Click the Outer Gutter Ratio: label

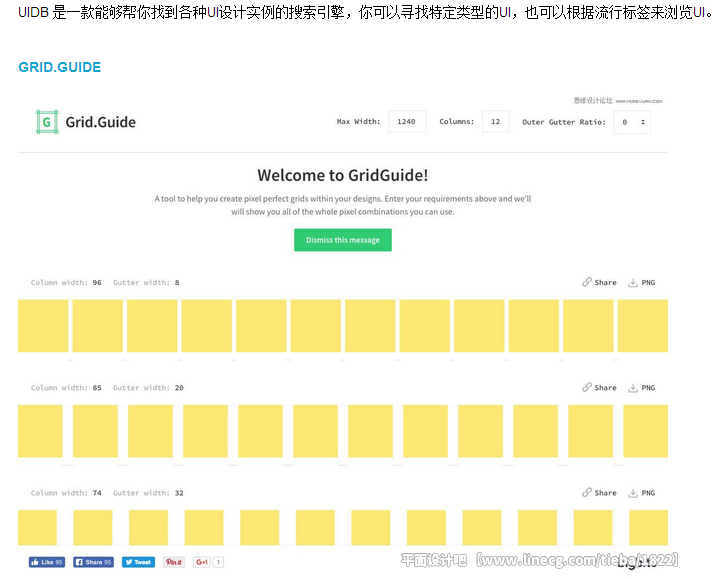[x=564, y=122]
